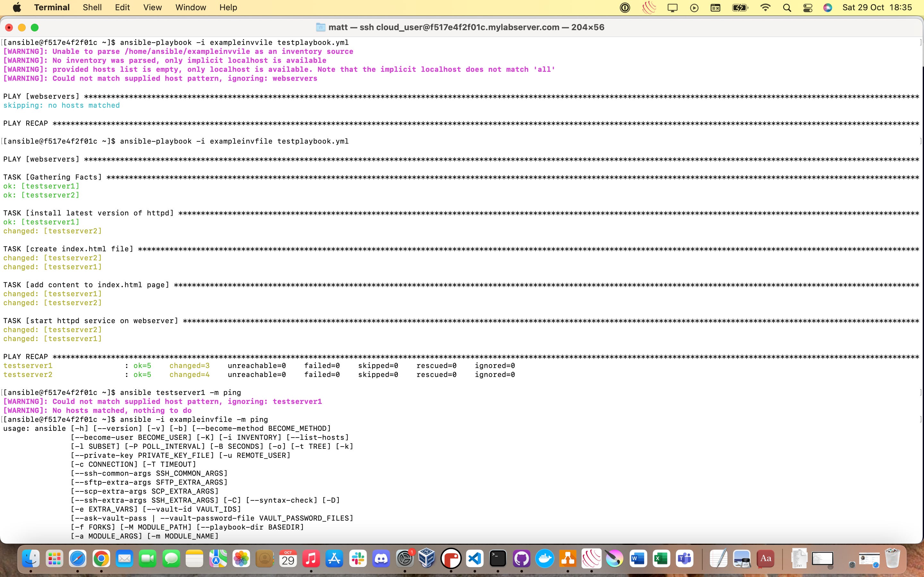Open the Wi-Fi status menu
924x577 pixels.
coord(765,8)
